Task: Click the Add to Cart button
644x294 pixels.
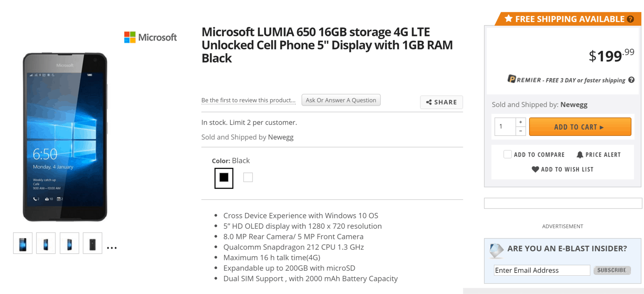Action: tap(580, 127)
